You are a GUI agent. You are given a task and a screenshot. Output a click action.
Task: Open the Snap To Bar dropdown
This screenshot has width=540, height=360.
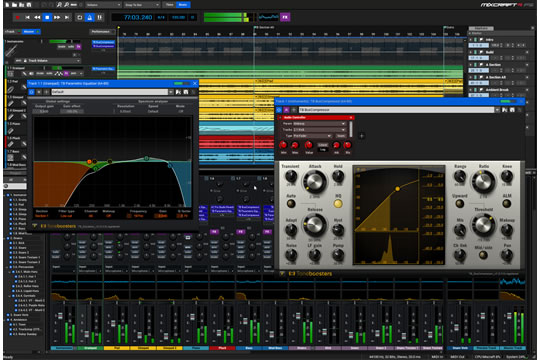click(x=142, y=5)
